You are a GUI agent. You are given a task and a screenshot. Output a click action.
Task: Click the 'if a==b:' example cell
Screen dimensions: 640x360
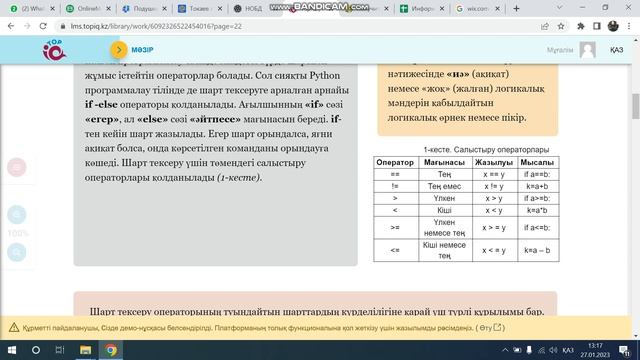pos(537,174)
